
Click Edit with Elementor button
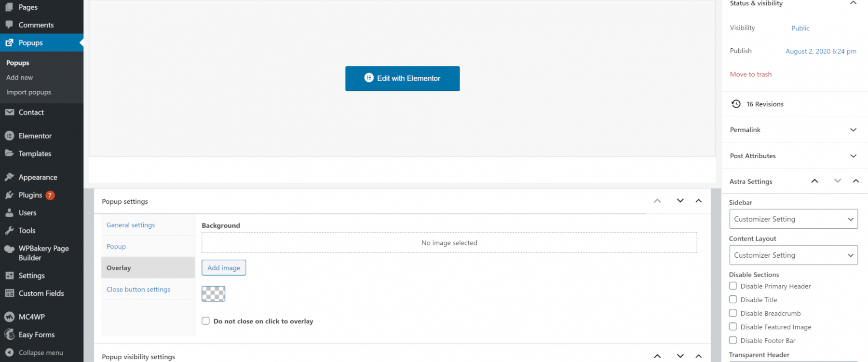(x=402, y=78)
